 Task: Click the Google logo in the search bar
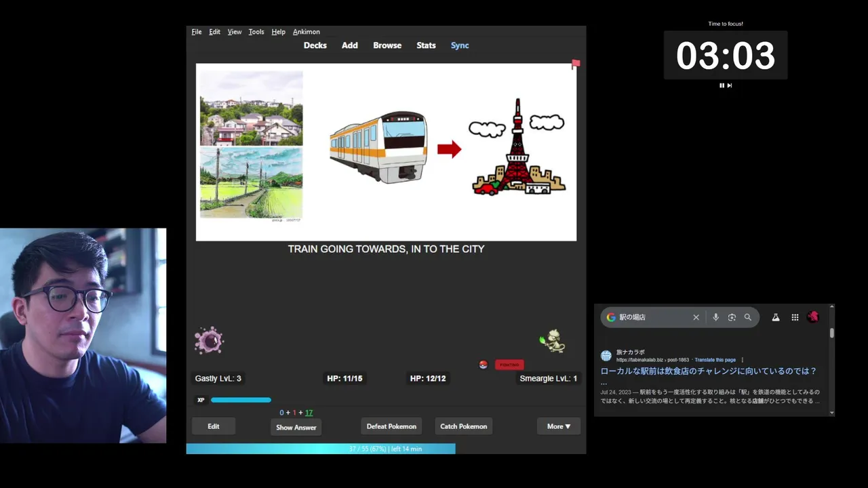pos(611,317)
